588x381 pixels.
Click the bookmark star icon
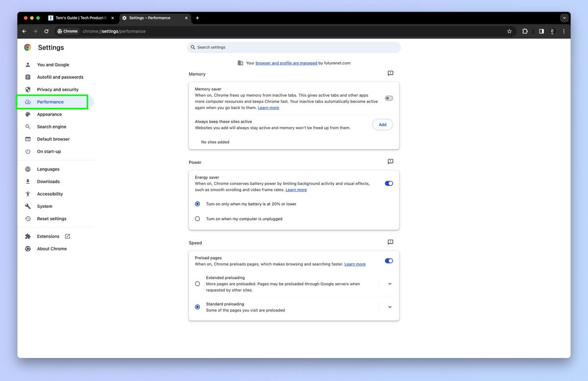[x=509, y=31]
